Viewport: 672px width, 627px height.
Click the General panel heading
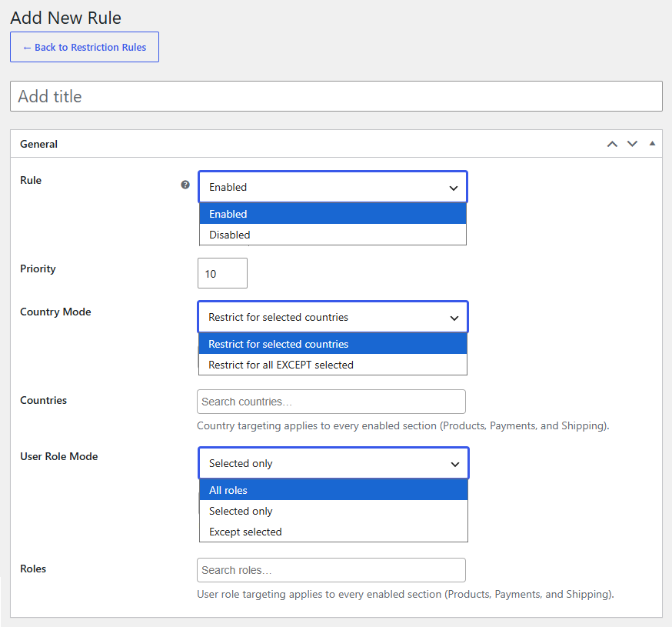pos(38,144)
